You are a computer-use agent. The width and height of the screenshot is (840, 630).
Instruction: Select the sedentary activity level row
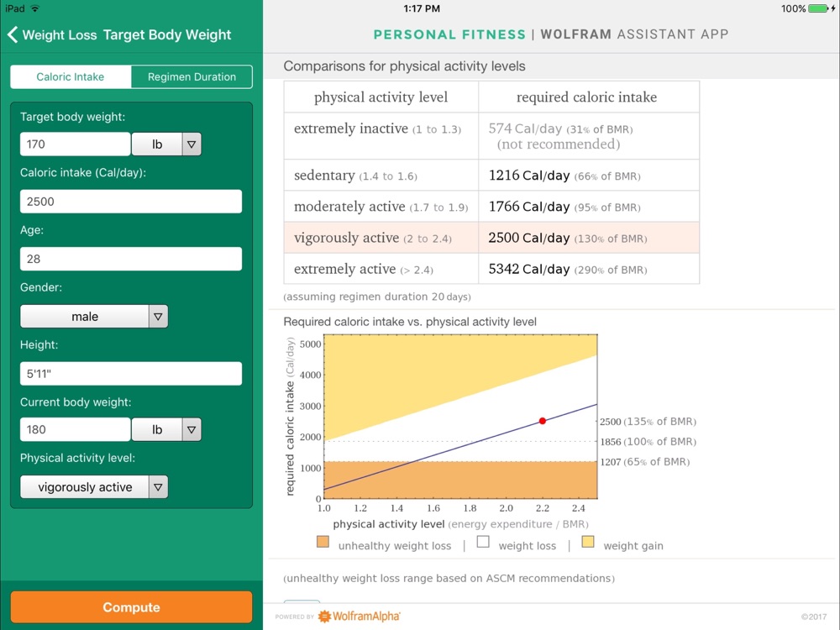coord(491,176)
